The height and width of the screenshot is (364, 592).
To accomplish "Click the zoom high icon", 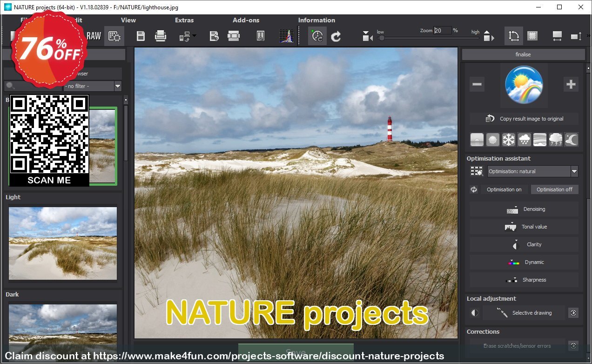I will pyautogui.click(x=489, y=36).
